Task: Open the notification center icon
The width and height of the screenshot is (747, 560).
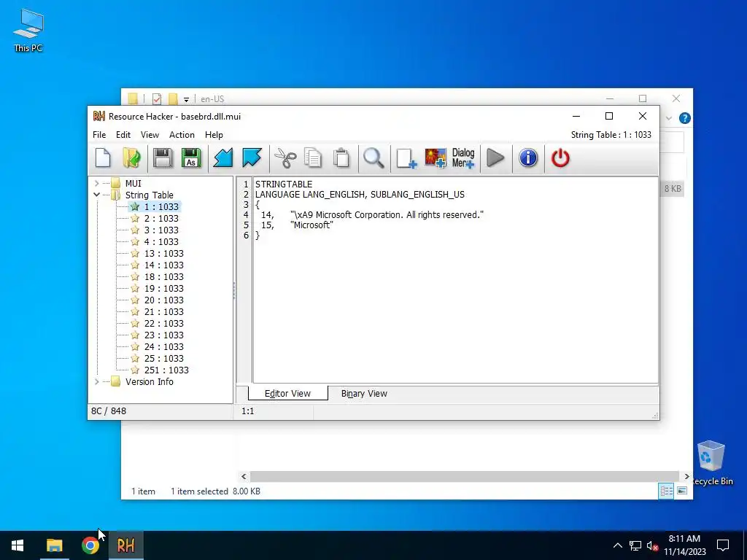Action: pos(723,545)
